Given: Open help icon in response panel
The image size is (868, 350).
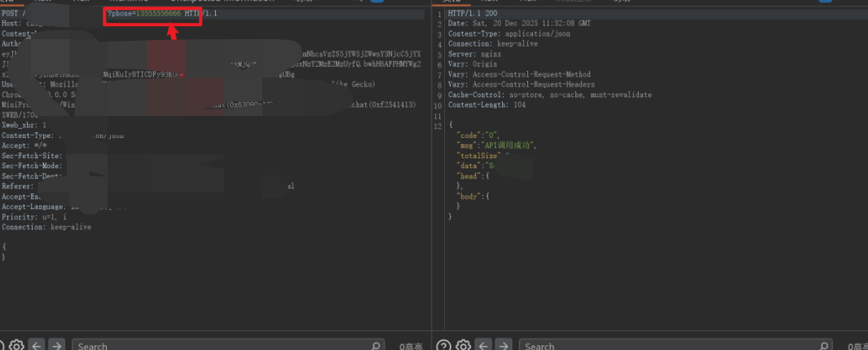Looking at the screenshot, I should 443,346.
